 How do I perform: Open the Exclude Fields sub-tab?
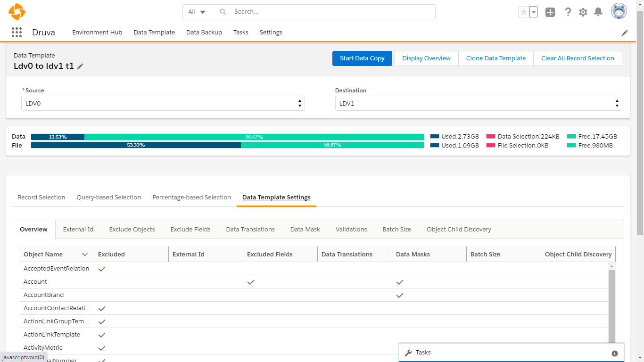tap(190, 230)
